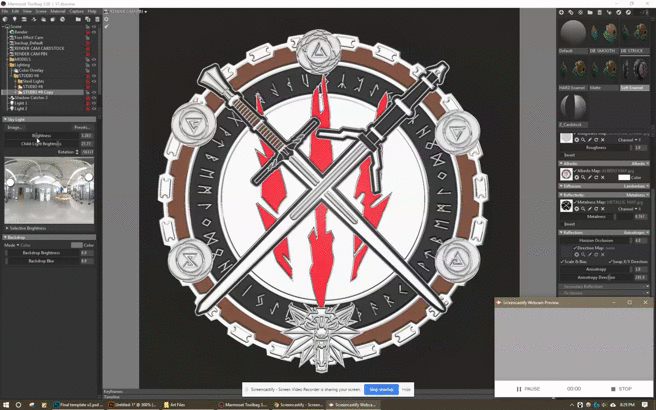Duplicate the selected scene object
Image resolution: width=656 pixels, height=410 pixels.
pos(87,19)
